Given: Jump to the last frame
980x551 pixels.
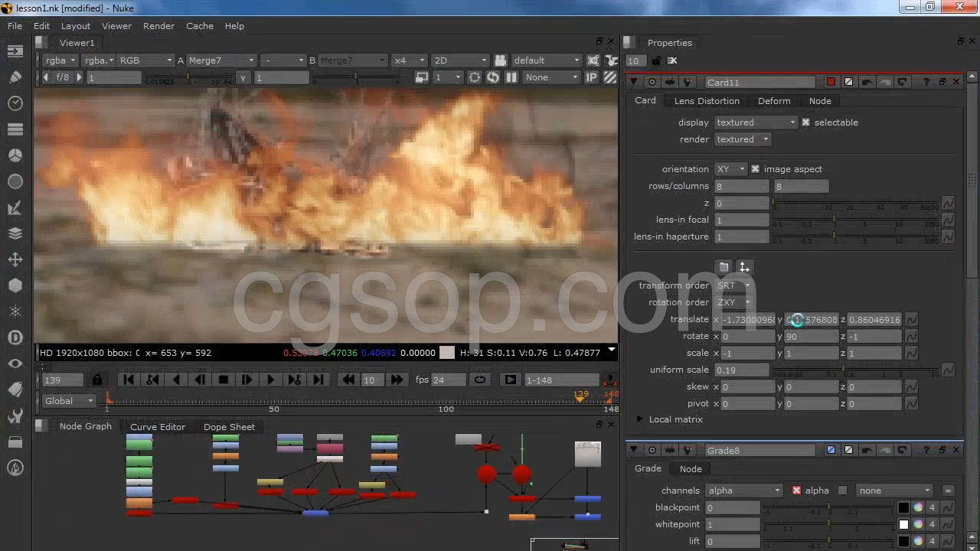Looking at the screenshot, I should coord(318,380).
